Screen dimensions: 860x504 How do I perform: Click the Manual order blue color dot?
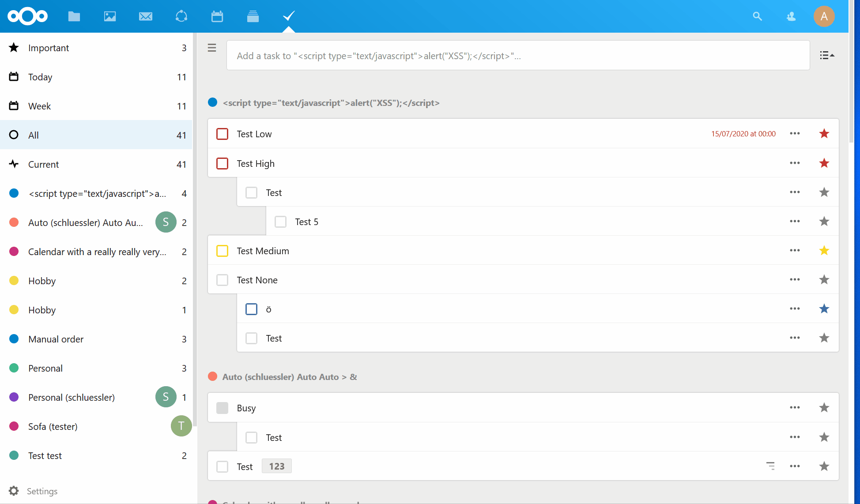coord(14,339)
